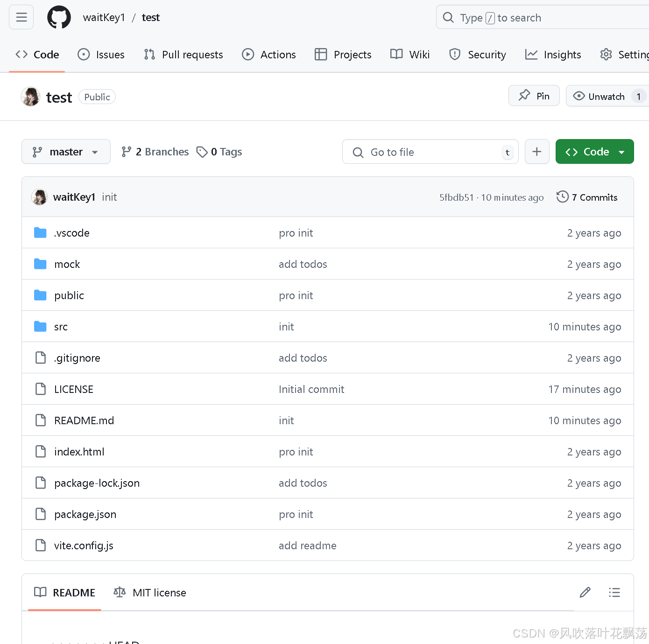Focus the Go to file search field
Image resolution: width=649 pixels, height=644 pixels.
[x=430, y=152]
